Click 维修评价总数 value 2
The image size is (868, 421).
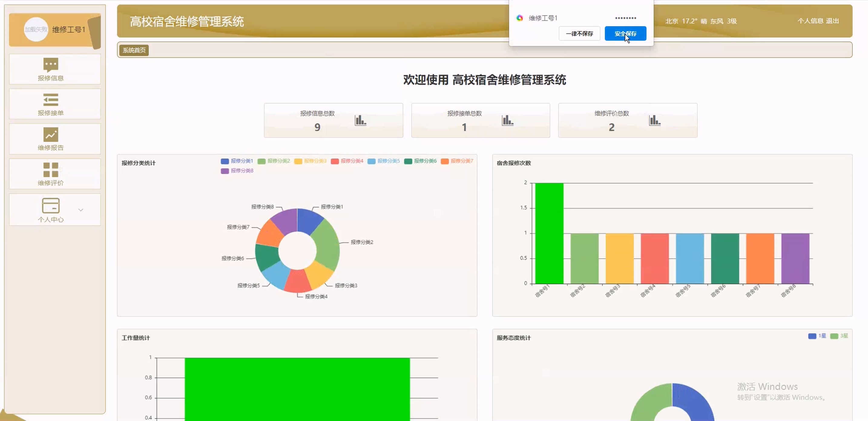pyautogui.click(x=612, y=127)
